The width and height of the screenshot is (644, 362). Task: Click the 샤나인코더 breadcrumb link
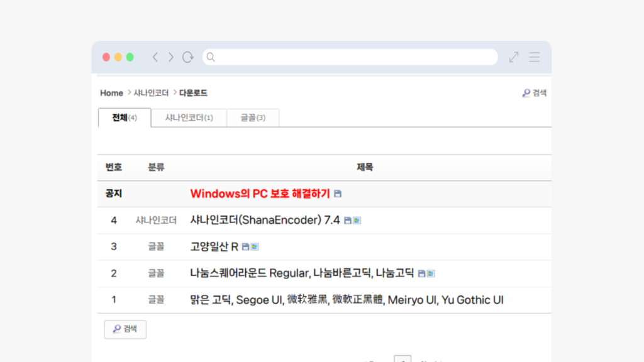[x=151, y=93]
